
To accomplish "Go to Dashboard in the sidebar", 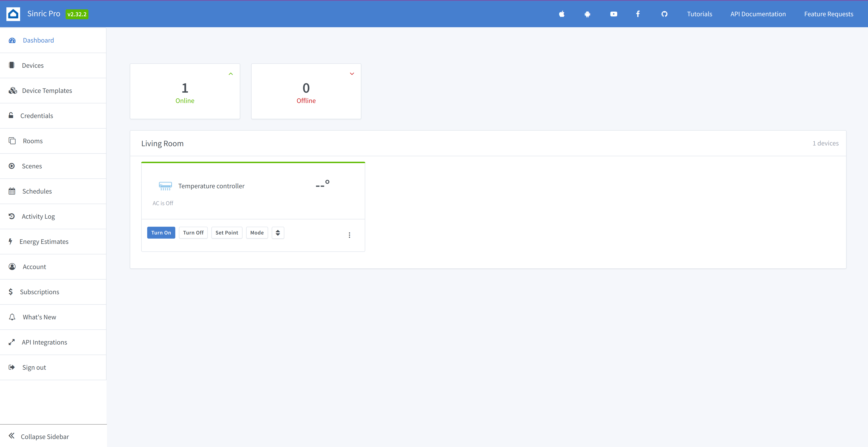I will click(x=53, y=40).
